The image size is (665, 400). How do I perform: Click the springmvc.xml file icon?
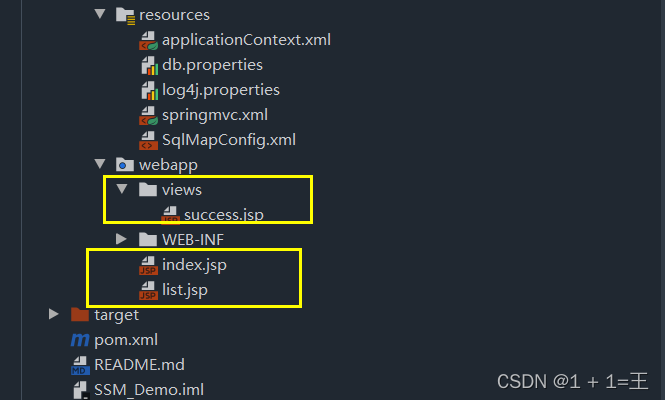148,116
